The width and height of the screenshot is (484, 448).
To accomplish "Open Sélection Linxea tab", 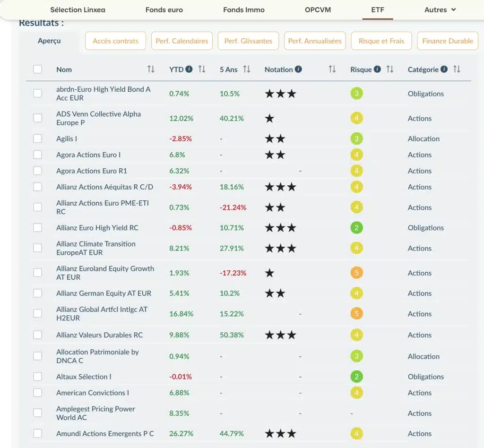I will pyautogui.click(x=78, y=10).
